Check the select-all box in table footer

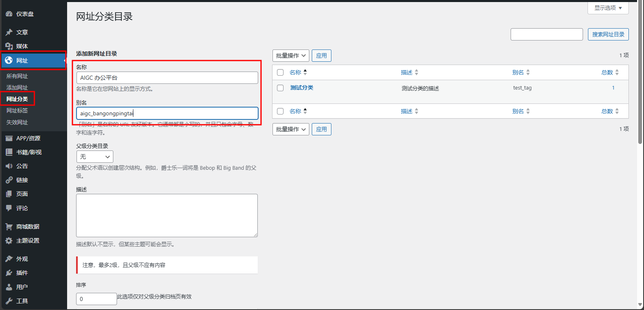click(x=280, y=111)
